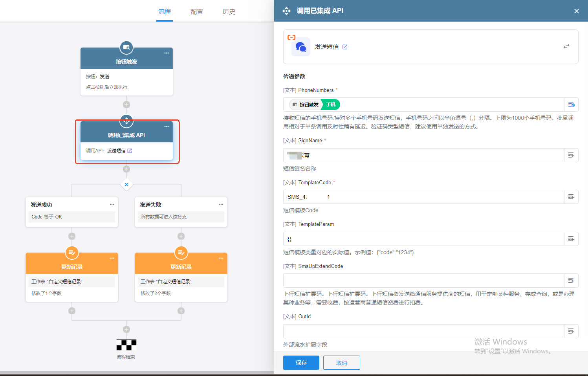Open the 调用已集成 API node menu dots
588x376 pixels.
click(x=167, y=127)
